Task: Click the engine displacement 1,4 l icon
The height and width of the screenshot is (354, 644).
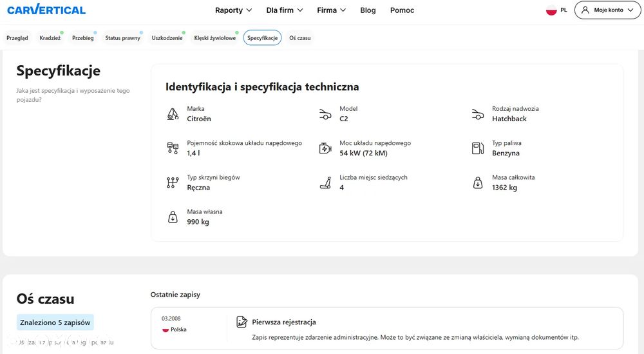Action: (172, 148)
